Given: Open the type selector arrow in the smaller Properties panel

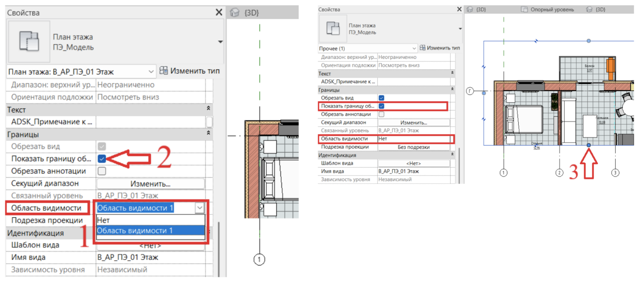Looking at the screenshot, I should pyautogui.click(x=460, y=29).
